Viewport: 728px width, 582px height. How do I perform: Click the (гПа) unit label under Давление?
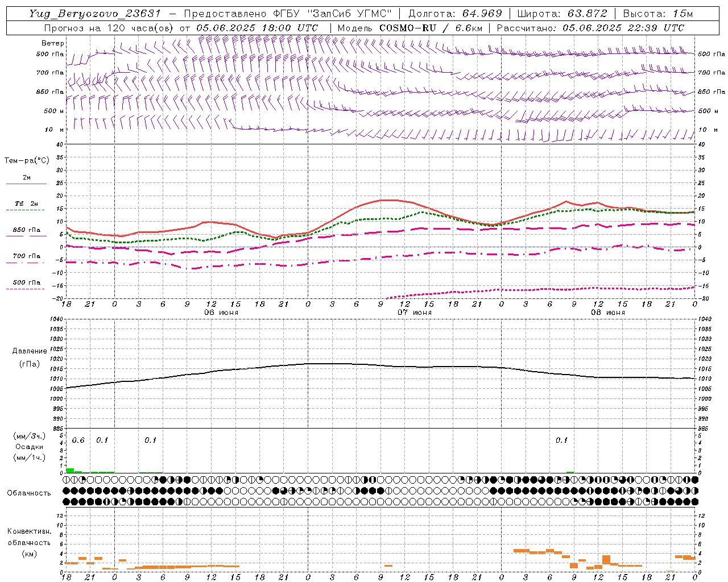coord(30,364)
